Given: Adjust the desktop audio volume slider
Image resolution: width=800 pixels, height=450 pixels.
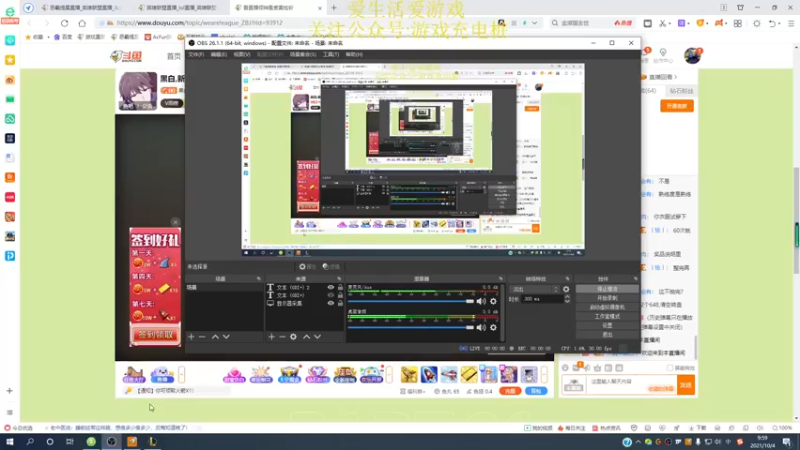Looking at the screenshot, I should [x=411, y=328].
